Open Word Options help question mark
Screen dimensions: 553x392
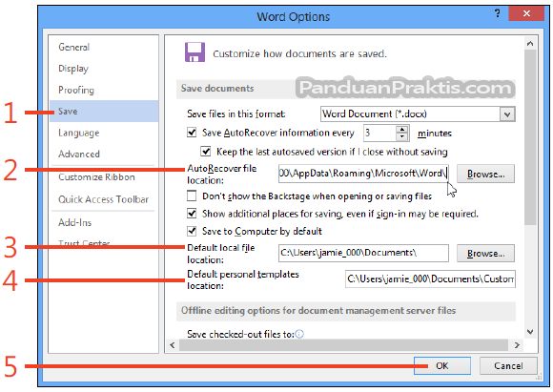(x=498, y=13)
